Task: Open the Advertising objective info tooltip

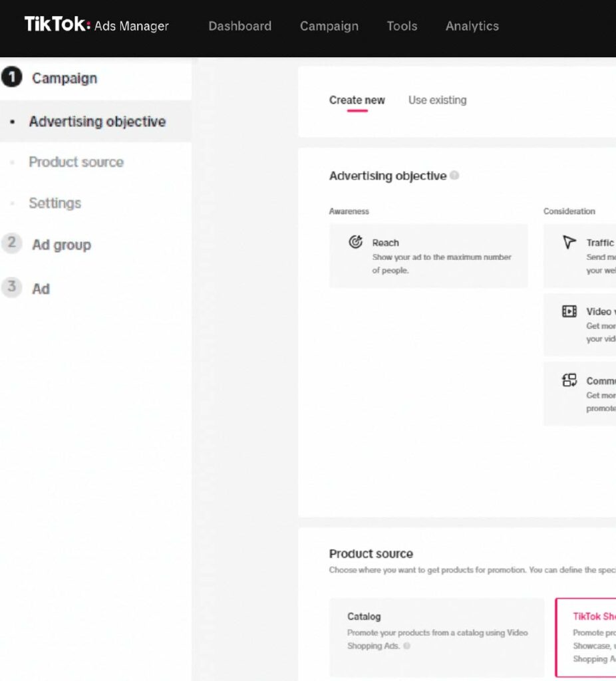Action: coord(455,176)
